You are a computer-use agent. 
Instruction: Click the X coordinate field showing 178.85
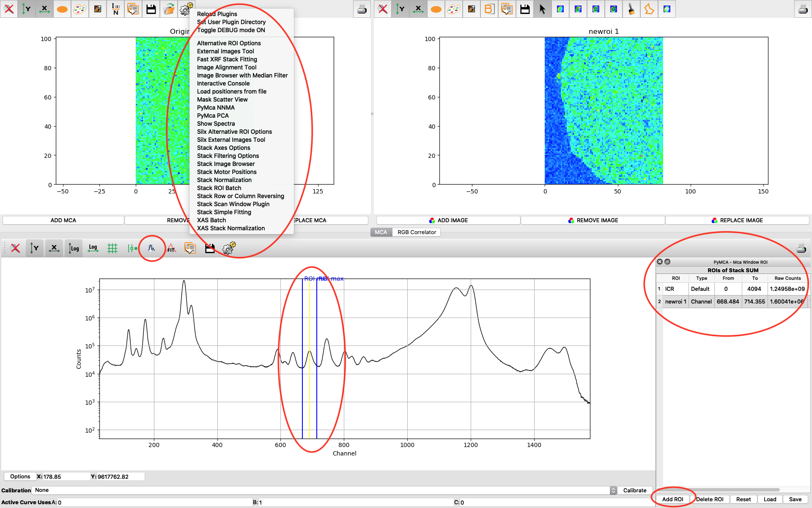[x=66, y=477]
